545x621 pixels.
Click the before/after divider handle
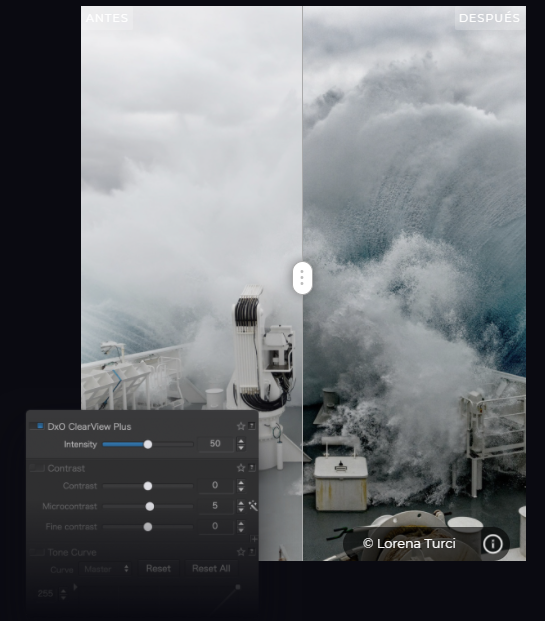tap(302, 278)
